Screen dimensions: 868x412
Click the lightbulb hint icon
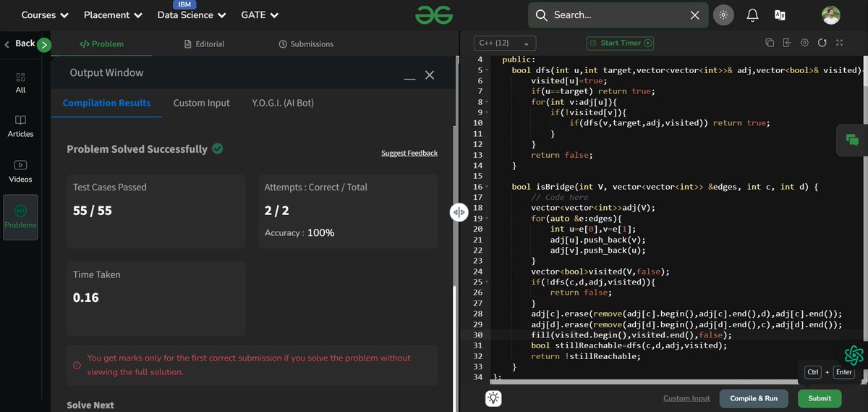493,398
